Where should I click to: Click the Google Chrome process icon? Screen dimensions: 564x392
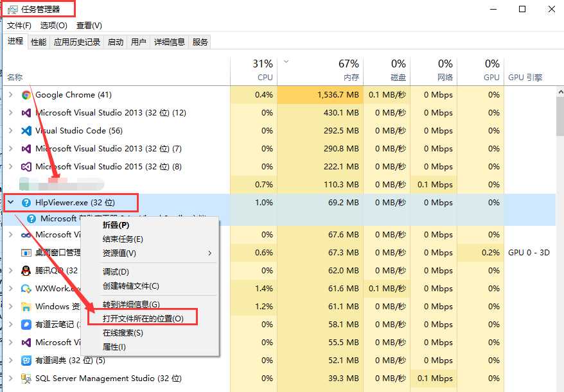click(x=26, y=95)
